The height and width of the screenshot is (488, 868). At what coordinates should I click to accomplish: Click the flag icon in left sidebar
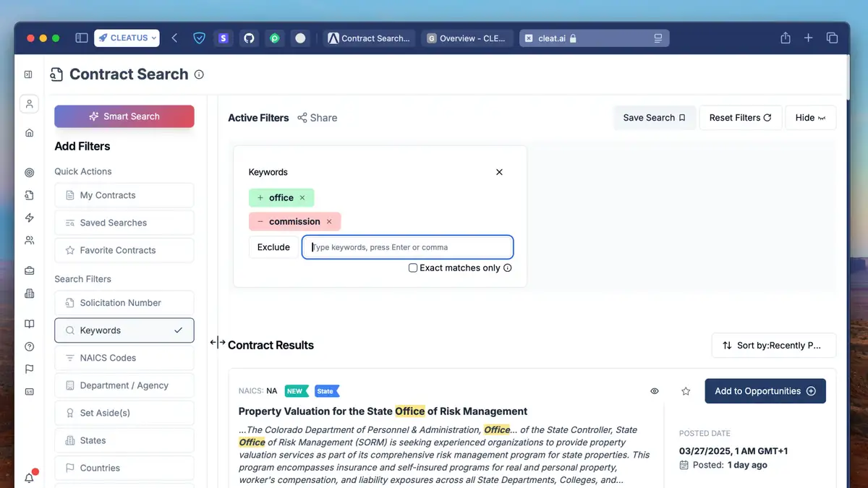tap(29, 369)
